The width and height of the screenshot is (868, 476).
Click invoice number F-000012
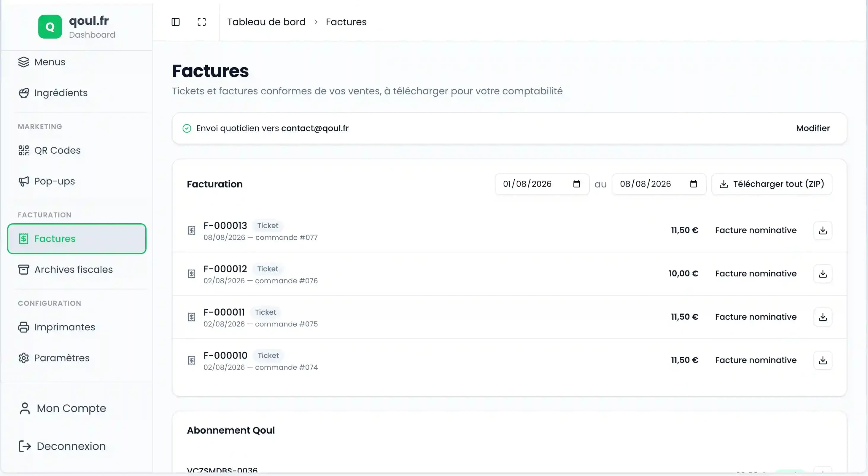pos(225,269)
